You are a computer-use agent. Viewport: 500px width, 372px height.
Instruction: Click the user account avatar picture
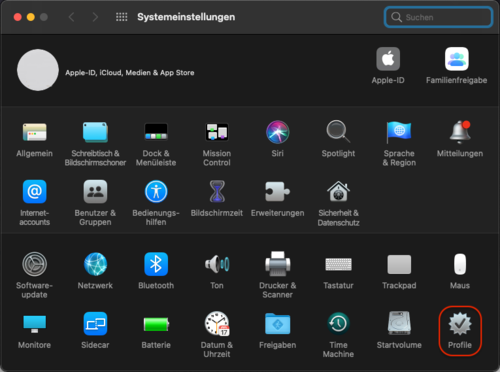pos(38,70)
